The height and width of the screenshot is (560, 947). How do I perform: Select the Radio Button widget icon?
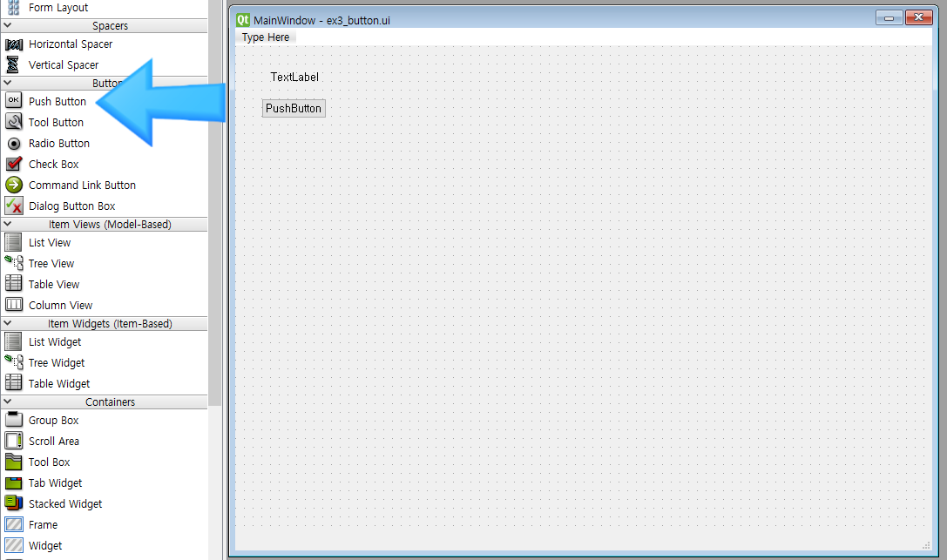tap(13, 144)
